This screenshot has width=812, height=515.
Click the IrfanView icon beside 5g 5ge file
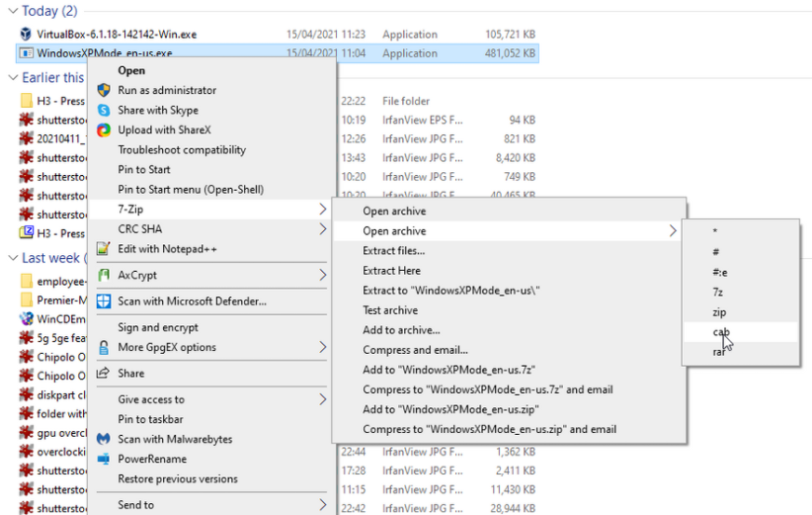click(x=26, y=338)
